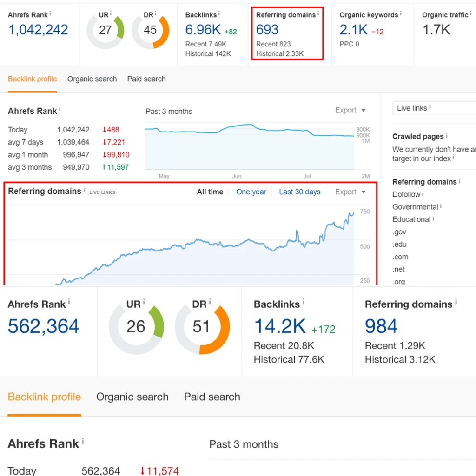Click Dofollow in sidebar Referring domains list
Screen dimensions: 476x476
pos(406,194)
